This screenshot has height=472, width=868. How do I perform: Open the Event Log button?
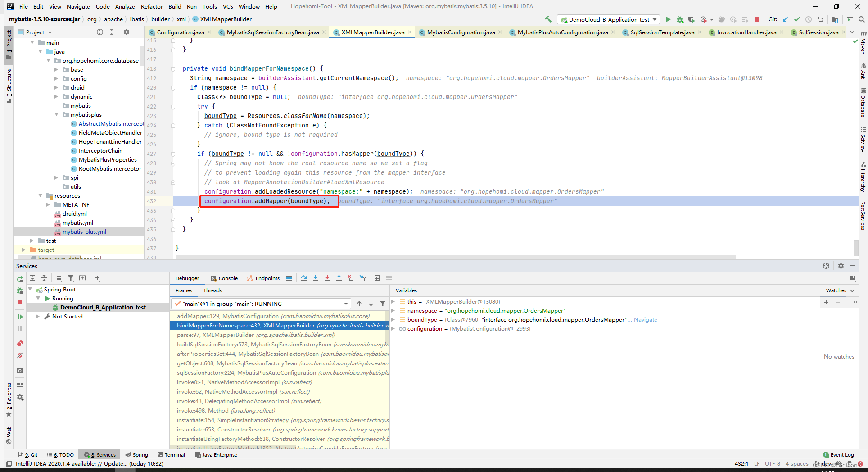pyautogui.click(x=838, y=455)
